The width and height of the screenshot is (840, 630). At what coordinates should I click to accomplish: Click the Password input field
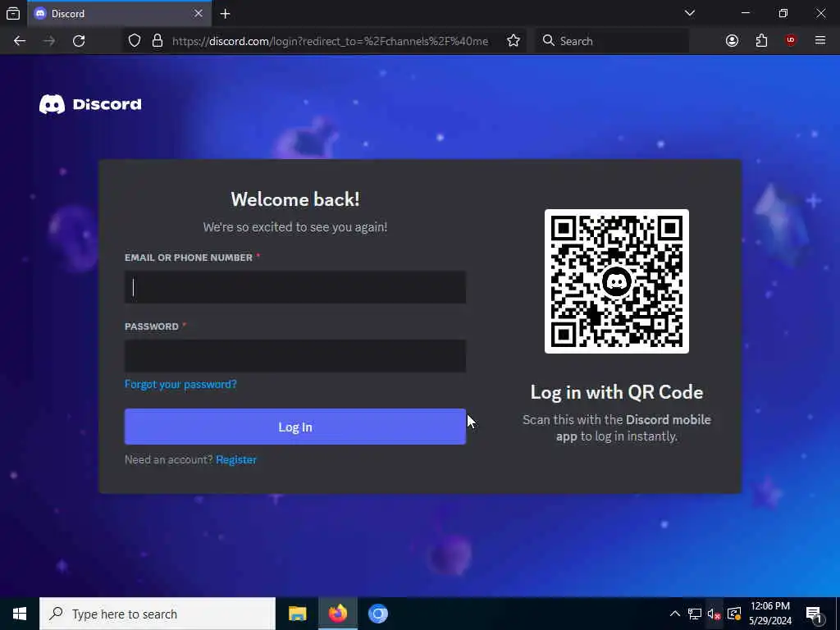pos(295,356)
